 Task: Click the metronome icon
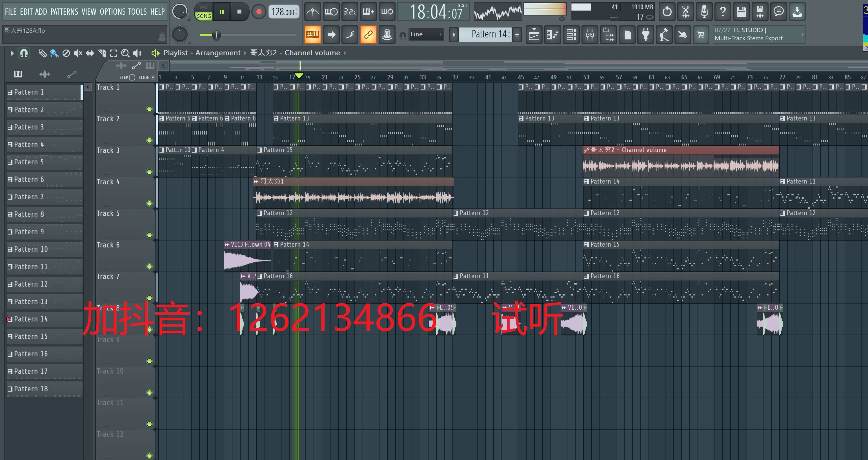tap(313, 12)
